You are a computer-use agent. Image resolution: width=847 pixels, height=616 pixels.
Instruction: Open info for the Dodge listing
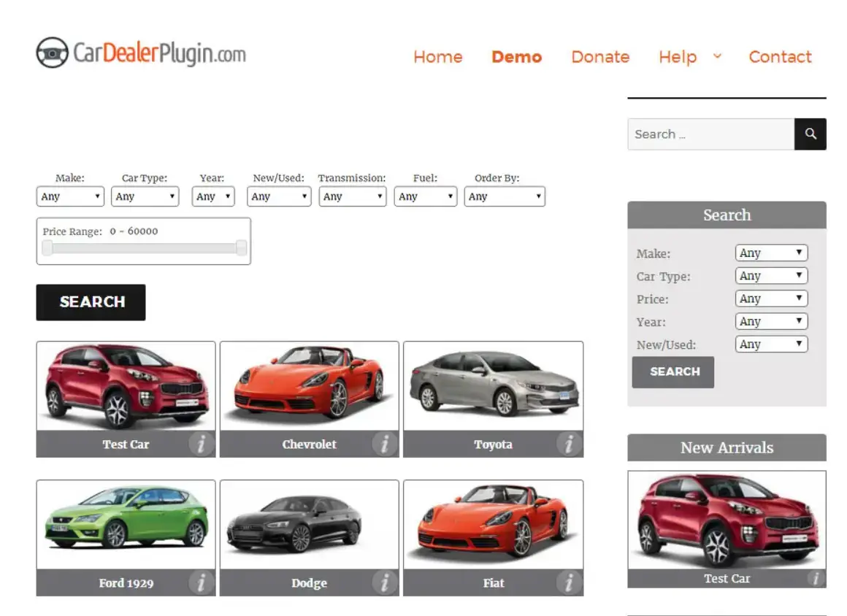click(385, 582)
